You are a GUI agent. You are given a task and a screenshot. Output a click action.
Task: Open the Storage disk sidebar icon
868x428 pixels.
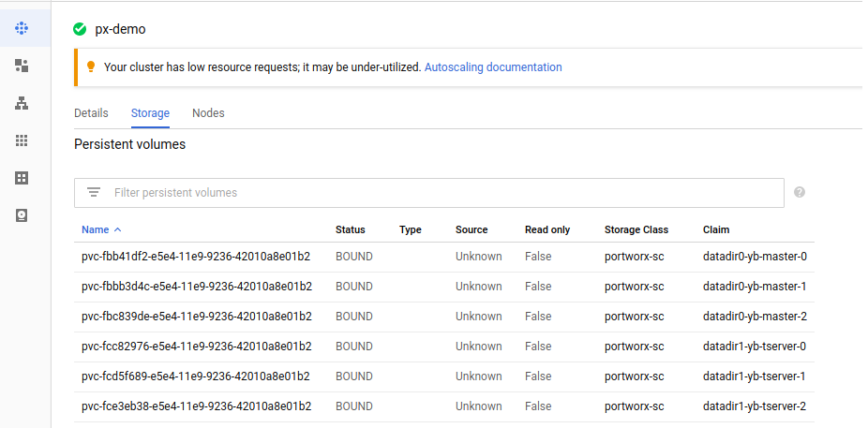(x=22, y=215)
